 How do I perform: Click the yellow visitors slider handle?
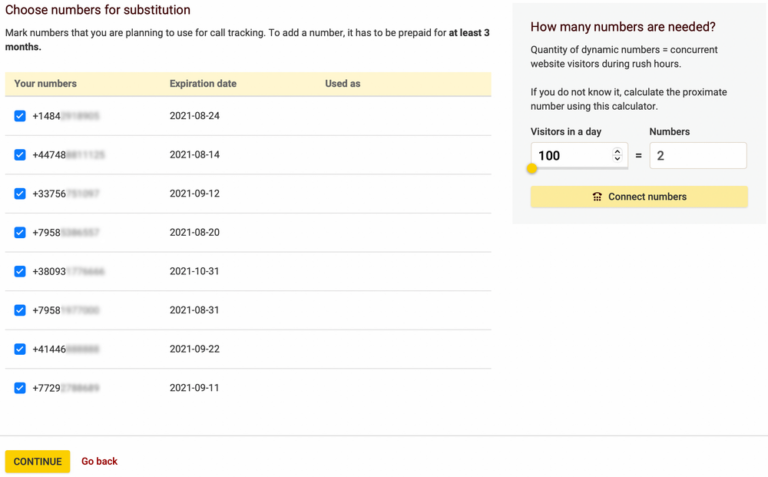point(532,168)
